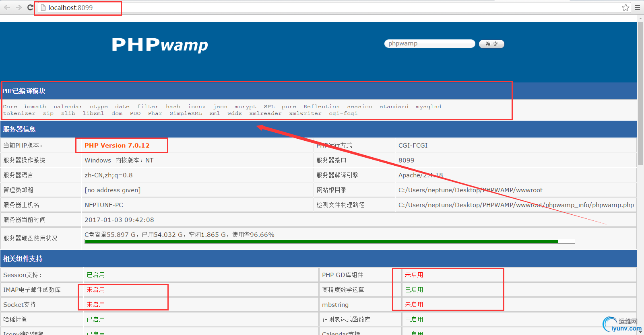Click the disk usage progress bar
The height and width of the screenshot is (335, 644).
(330, 241)
